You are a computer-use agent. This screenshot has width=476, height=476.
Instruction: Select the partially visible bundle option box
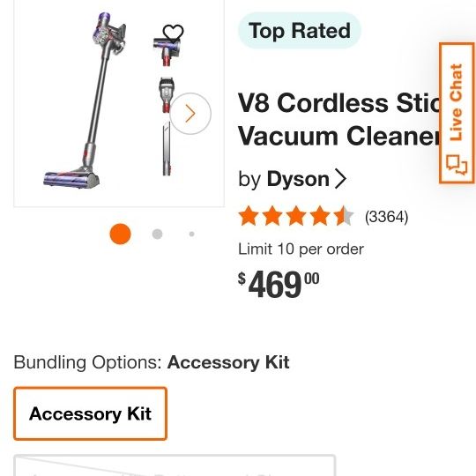(175, 465)
